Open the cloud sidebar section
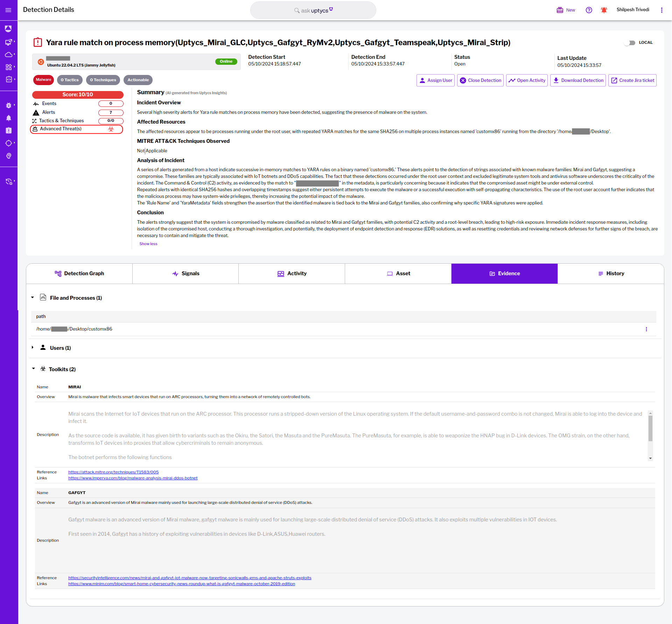672x624 pixels. pos(8,55)
